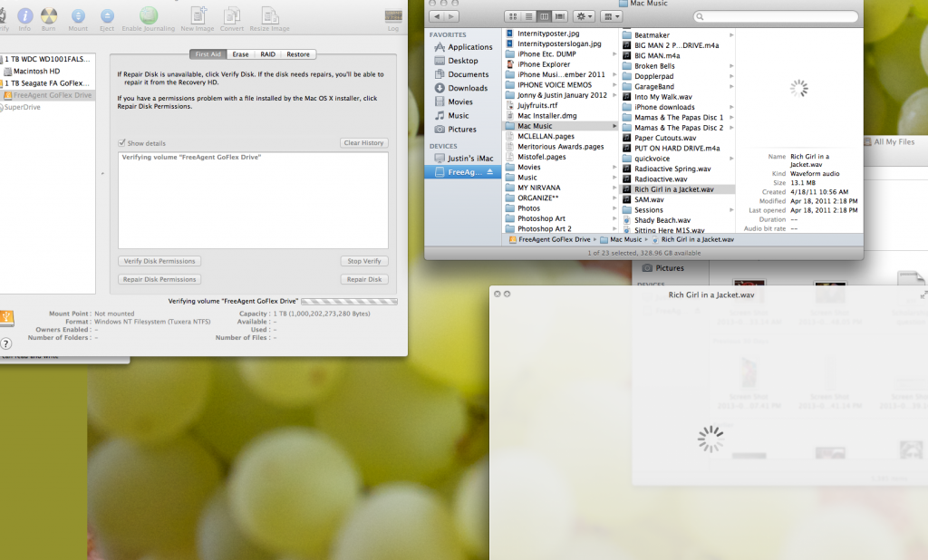
Task: Click Clear History button
Action: click(x=364, y=142)
